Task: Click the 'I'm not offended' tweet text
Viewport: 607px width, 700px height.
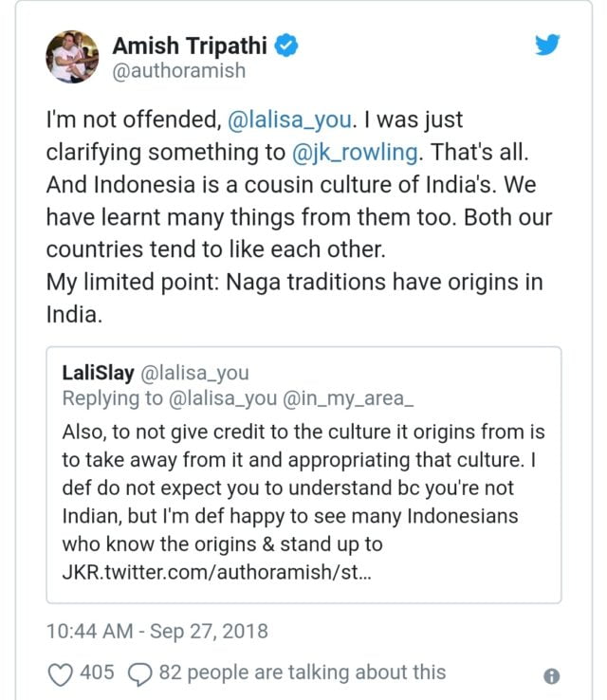Action: [132, 120]
